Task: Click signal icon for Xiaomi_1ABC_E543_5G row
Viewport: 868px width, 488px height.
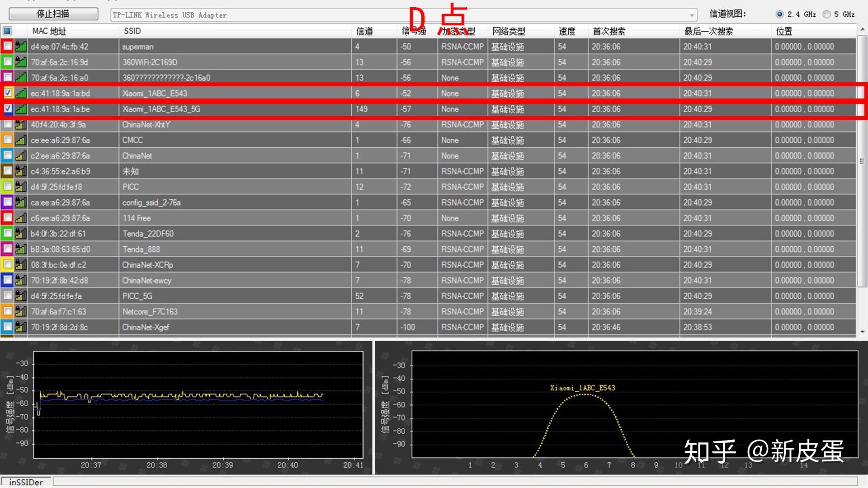Action: pyautogui.click(x=21, y=108)
